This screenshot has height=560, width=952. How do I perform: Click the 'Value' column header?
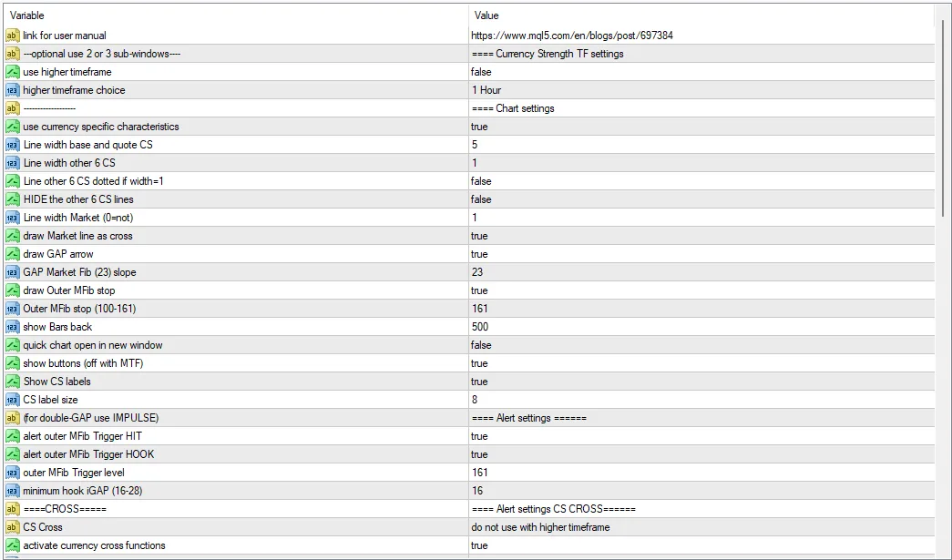point(486,15)
